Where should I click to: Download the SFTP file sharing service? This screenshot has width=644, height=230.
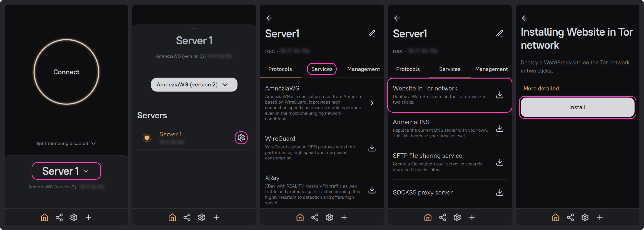tap(500, 162)
